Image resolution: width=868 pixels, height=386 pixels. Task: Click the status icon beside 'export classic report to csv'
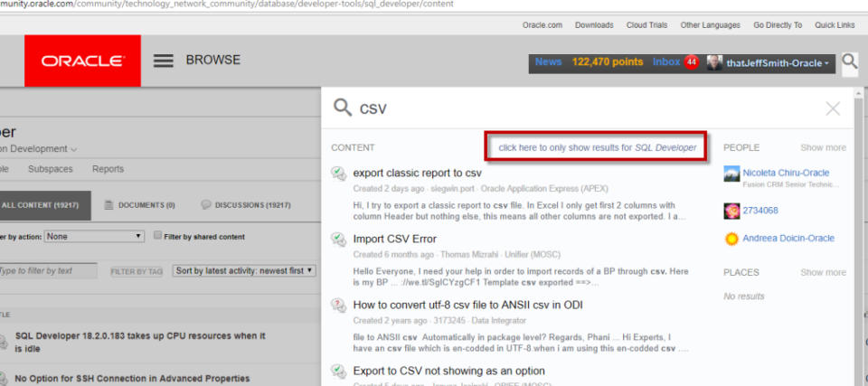click(338, 174)
